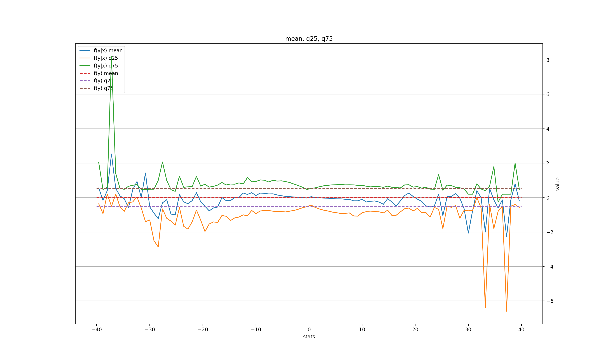Click the orange q25 dip near x=33
This screenshot has width=603, height=364.
485,307
